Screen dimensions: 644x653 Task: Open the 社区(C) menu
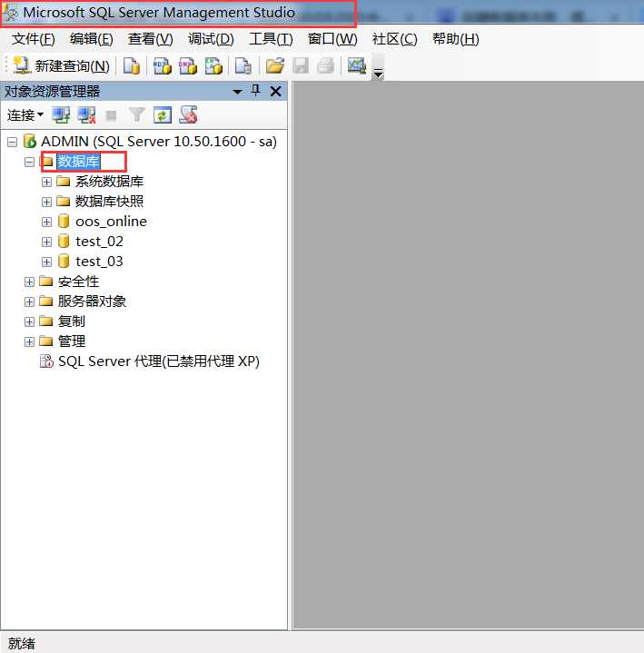point(394,39)
